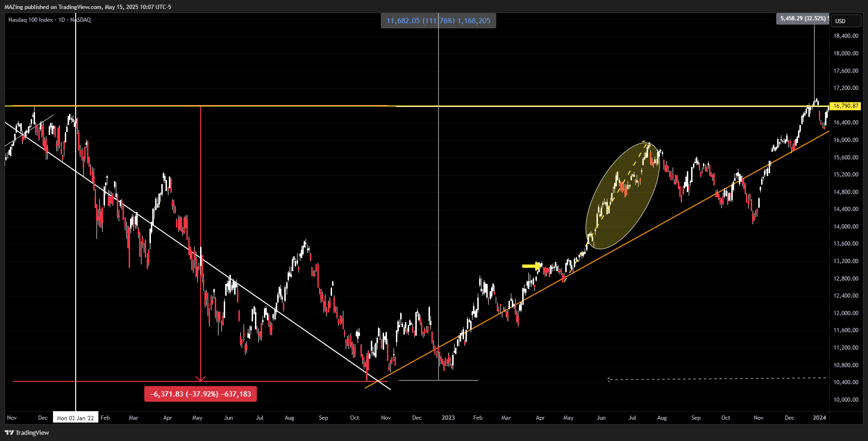Click the TradingView logo at the bottom
This screenshot has height=441, width=868.
27,432
